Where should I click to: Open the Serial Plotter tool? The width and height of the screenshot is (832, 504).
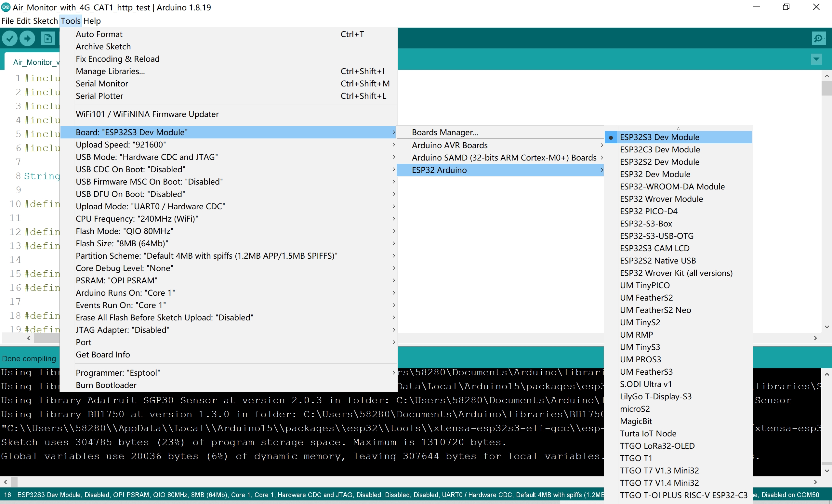pyautogui.click(x=100, y=96)
